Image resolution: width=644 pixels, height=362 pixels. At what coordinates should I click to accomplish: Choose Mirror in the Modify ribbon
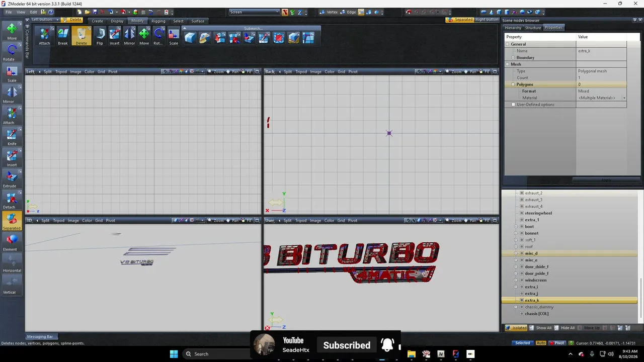[x=129, y=36]
